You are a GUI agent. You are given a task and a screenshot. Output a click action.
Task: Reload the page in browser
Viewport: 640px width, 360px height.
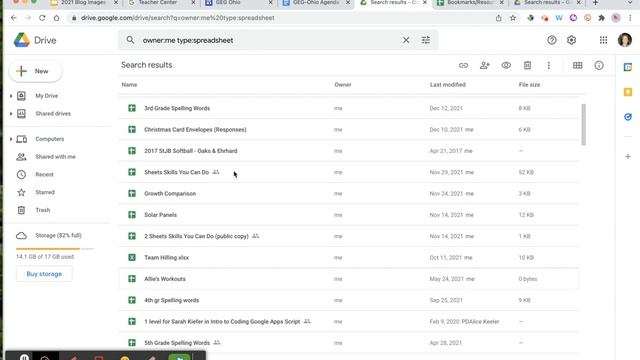(x=42, y=18)
